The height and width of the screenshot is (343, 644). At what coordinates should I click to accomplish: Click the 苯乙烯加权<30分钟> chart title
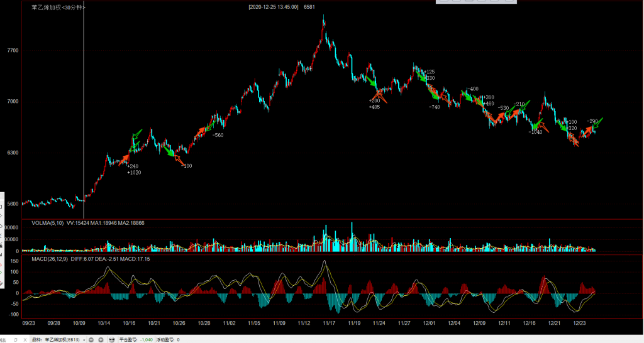[58, 7]
